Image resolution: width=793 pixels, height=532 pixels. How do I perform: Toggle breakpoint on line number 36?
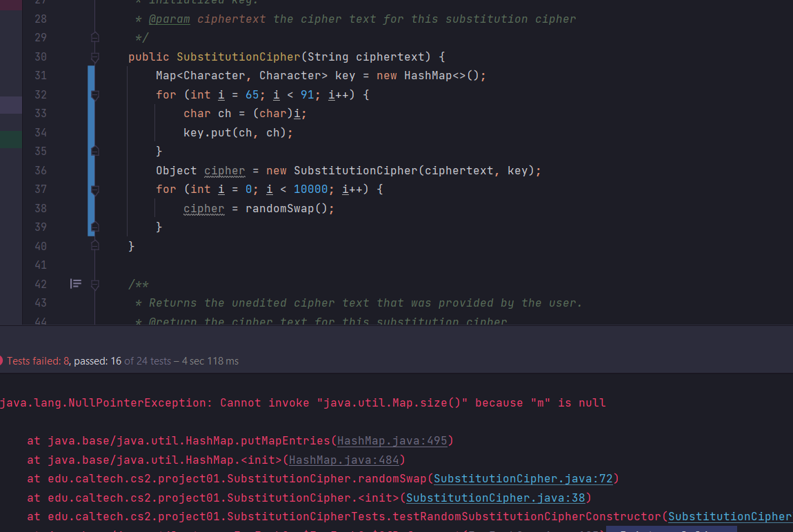(40, 170)
